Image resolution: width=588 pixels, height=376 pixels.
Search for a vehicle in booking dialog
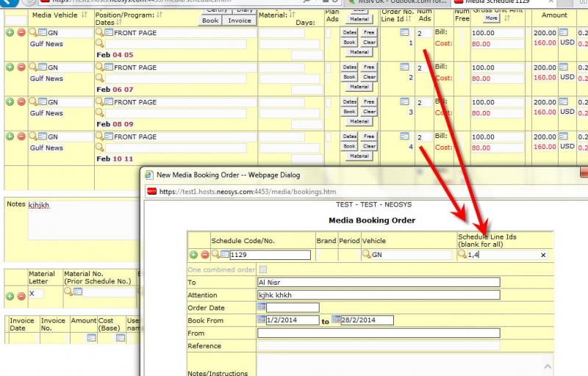(366, 254)
